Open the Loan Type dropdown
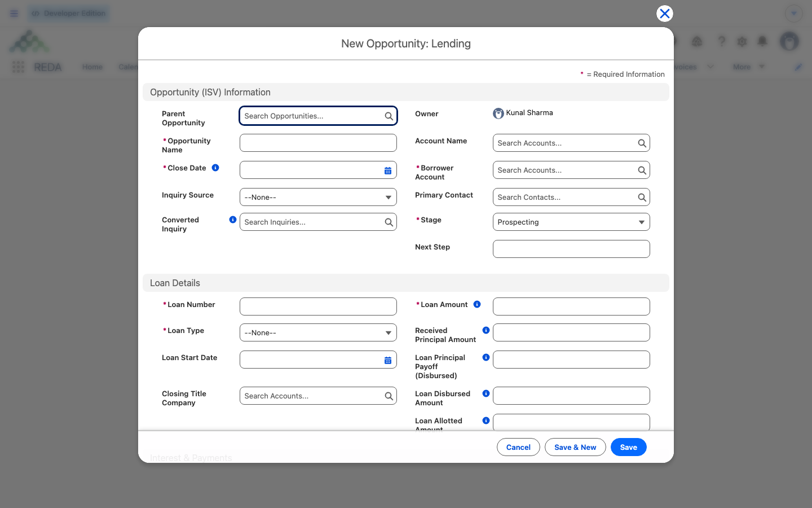 tap(318, 332)
